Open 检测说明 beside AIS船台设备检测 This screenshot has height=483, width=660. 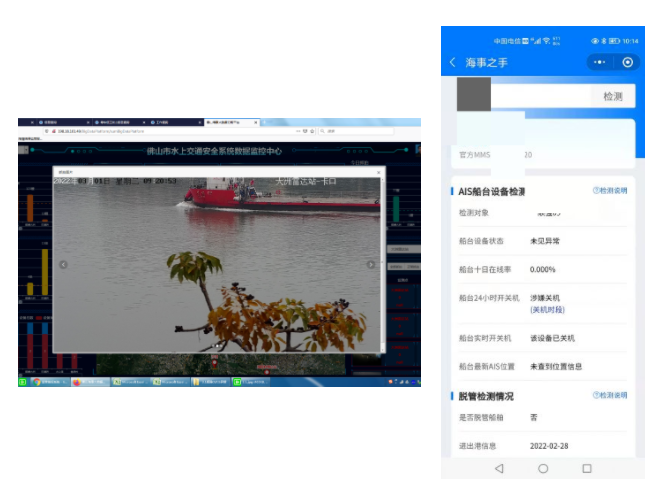(x=610, y=190)
